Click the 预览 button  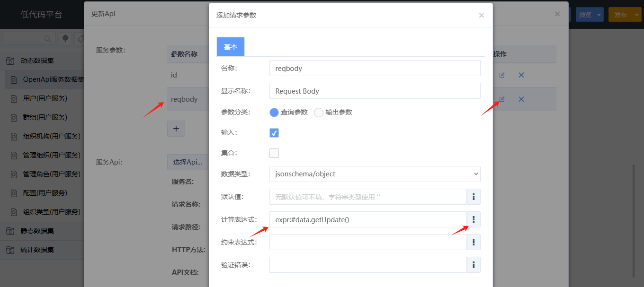pos(585,15)
